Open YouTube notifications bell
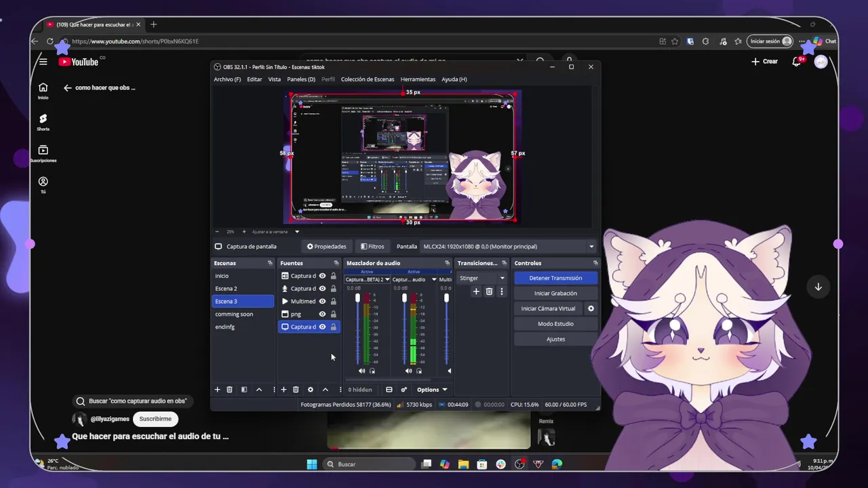The image size is (868, 488). tap(797, 62)
